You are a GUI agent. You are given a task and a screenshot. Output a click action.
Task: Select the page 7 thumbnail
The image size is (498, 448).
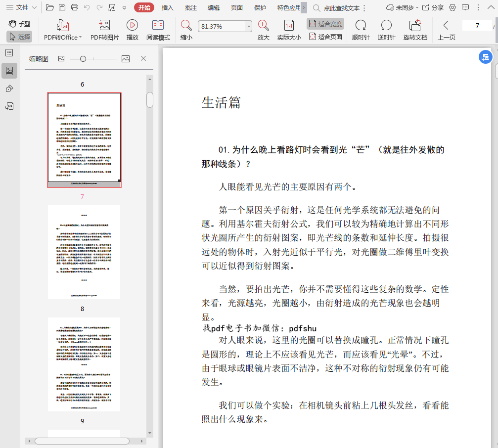(x=84, y=140)
